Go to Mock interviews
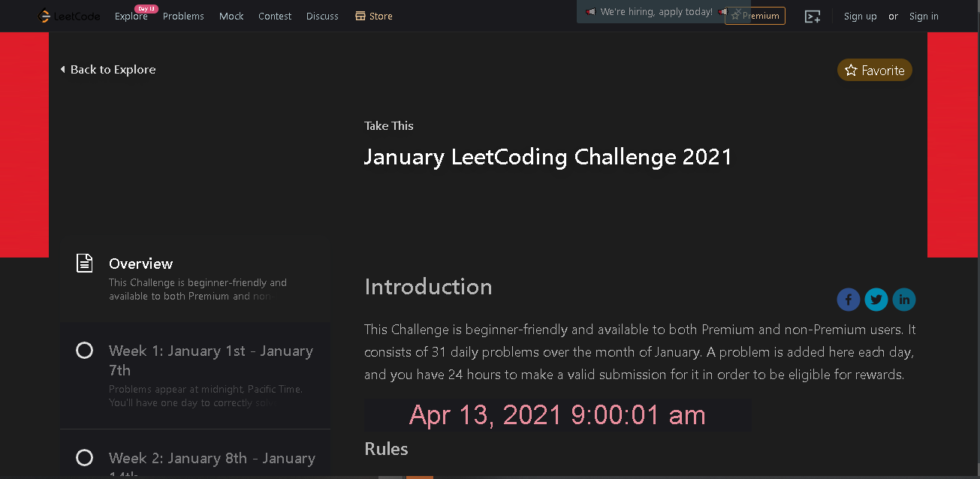 231,17
